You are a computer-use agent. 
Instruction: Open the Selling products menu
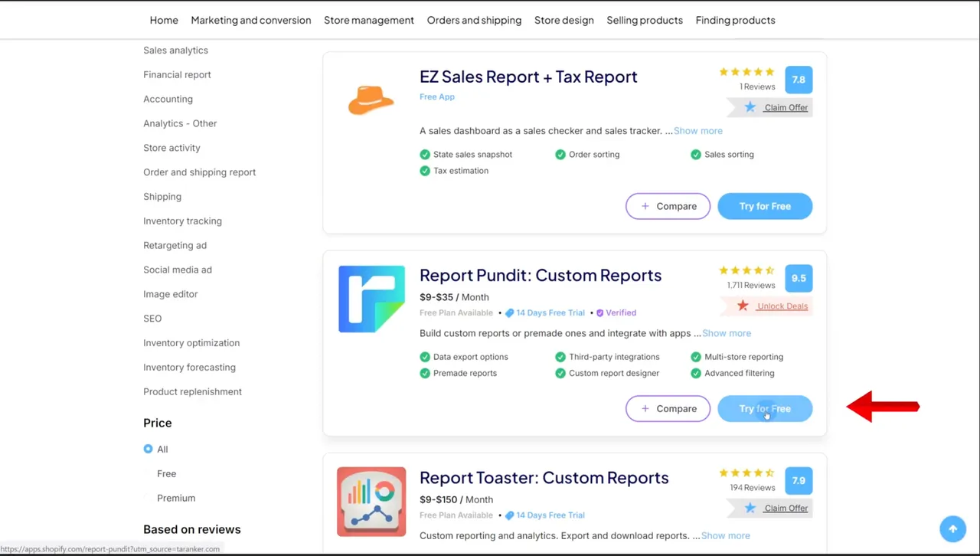tap(645, 20)
